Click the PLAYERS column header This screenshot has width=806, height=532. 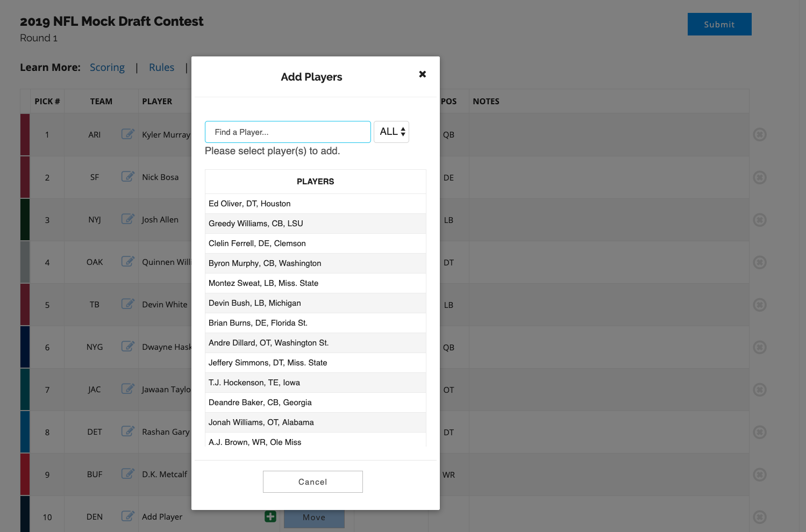[315, 182]
